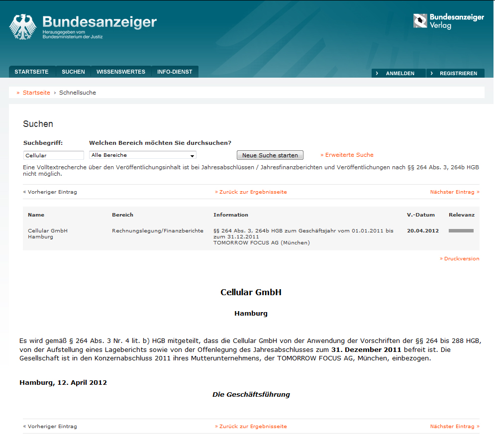Click the Bundesanzeiger eagle logo
The image size is (495, 448).
[x=23, y=26]
